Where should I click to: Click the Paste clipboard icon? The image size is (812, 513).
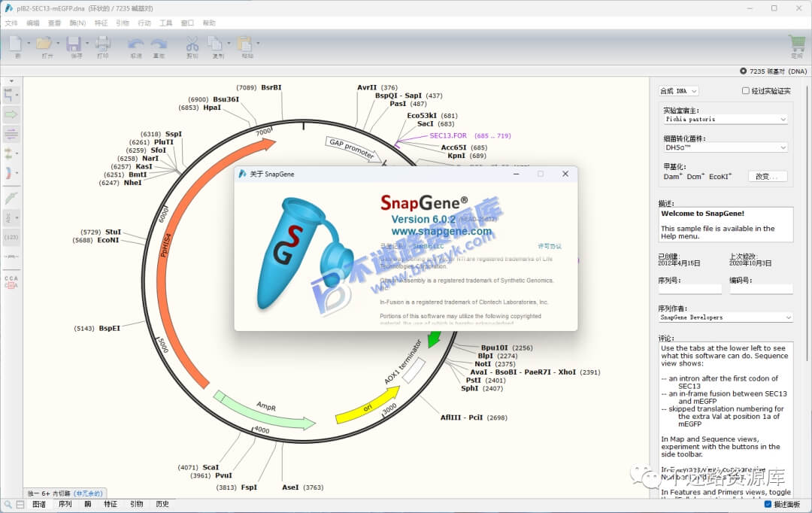pyautogui.click(x=244, y=44)
